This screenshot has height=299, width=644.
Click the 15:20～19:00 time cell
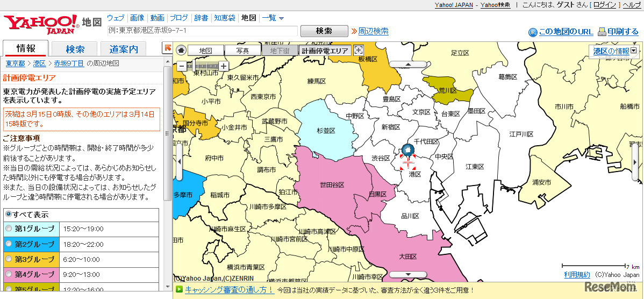tap(109, 229)
